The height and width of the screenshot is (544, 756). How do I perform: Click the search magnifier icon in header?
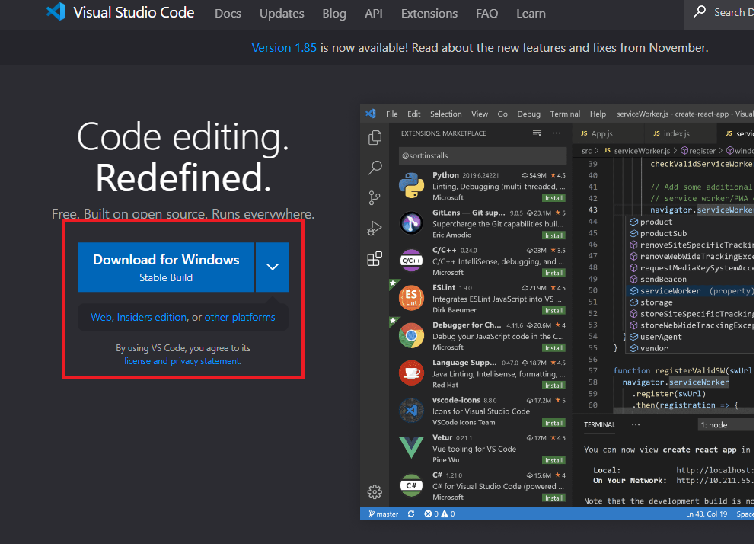(x=700, y=11)
